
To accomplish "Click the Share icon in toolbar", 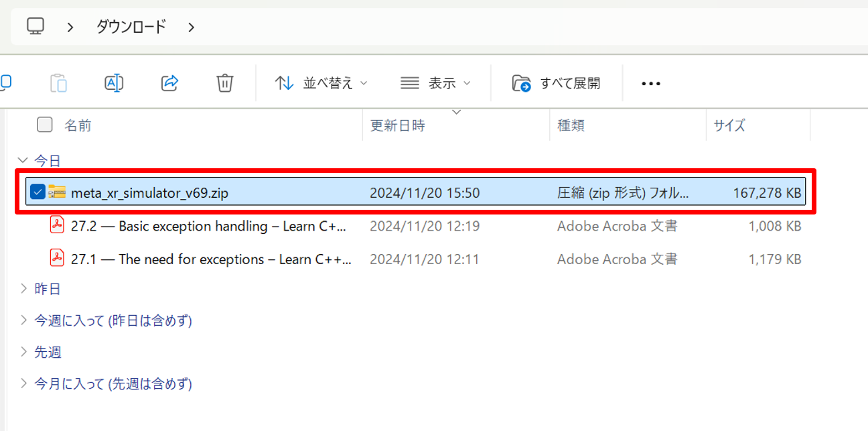I will [x=169, y=83].
